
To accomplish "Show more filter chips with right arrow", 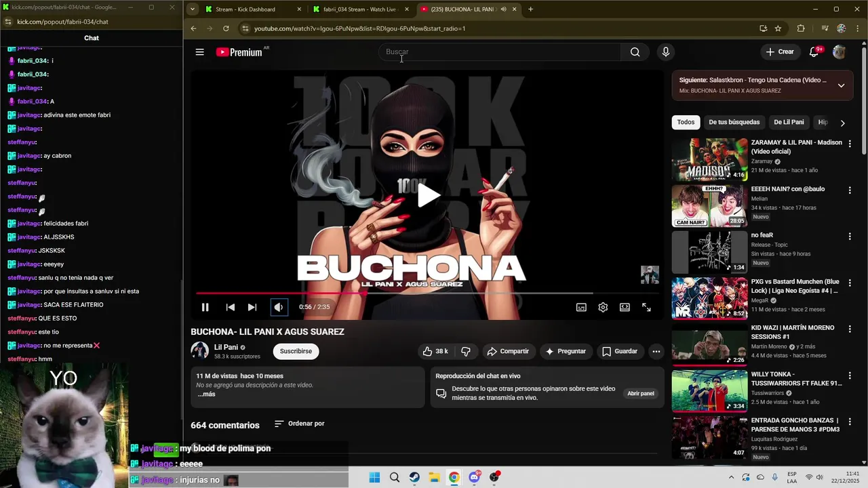I will [x=842, y=123].
